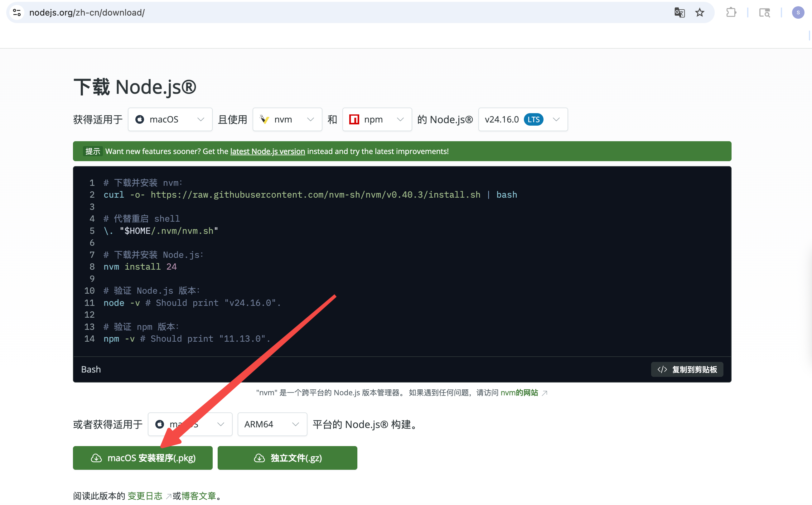
Task: Click the 'node -v' code line
Action: (192, 303)
